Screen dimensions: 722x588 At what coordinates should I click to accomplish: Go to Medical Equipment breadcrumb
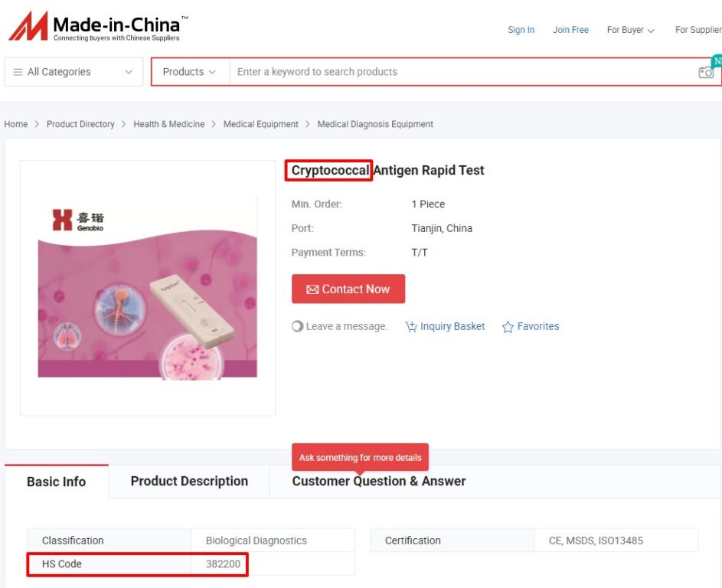[260, 124]
